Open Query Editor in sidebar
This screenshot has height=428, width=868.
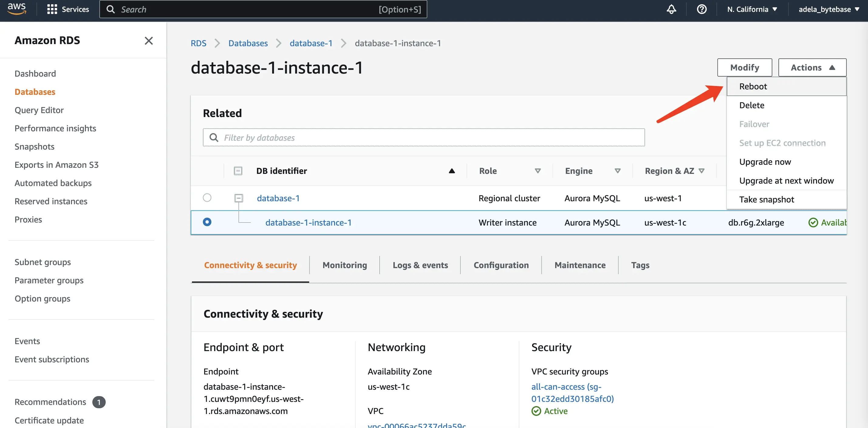point(39,110)
